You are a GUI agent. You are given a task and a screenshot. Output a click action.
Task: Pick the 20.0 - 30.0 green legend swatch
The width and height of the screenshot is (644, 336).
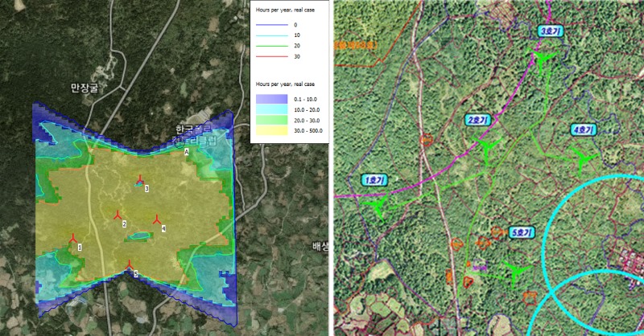[x=271, y=121]
